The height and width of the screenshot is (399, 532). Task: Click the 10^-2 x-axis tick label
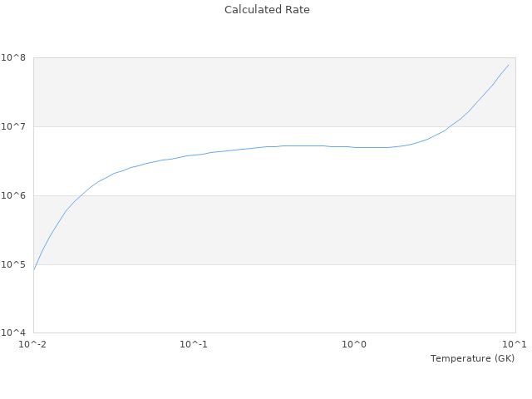(x=33, y=344)
